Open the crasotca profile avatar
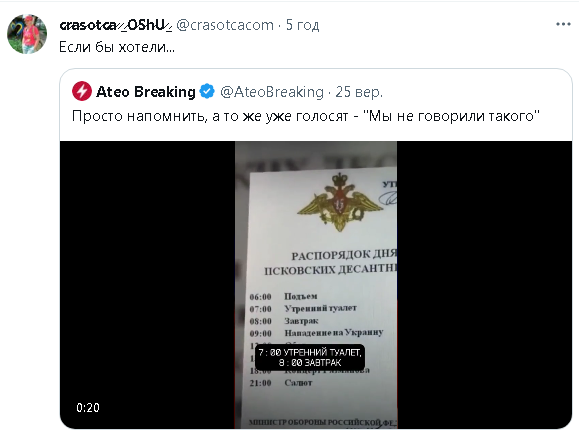The width and height of the screenshot is (579, 437). click(x=27, y=34)
